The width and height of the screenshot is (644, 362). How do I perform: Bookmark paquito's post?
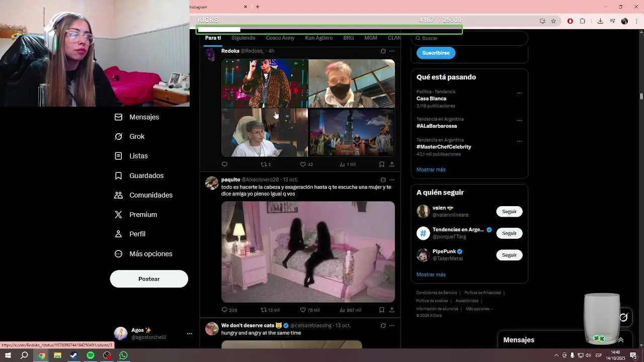pos(381,310)
